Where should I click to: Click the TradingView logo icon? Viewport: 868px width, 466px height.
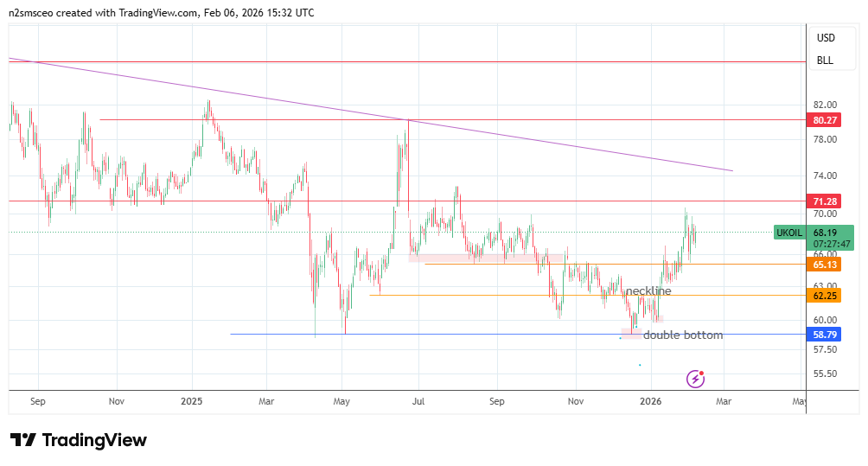click(23, 440)
